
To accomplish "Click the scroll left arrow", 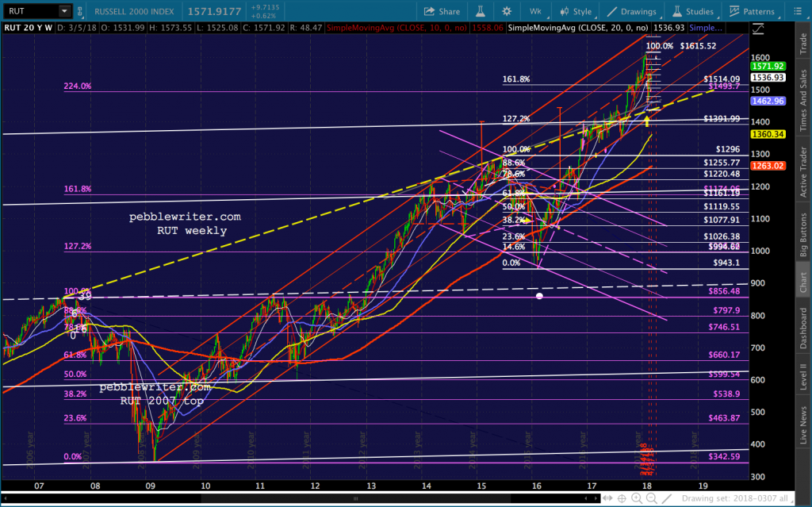I will 6,498.
